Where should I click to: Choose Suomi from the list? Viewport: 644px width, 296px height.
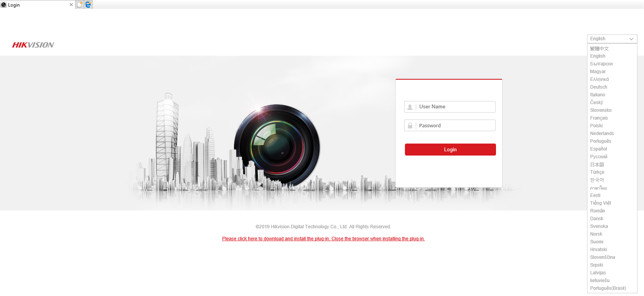click(x=597, y=242)
